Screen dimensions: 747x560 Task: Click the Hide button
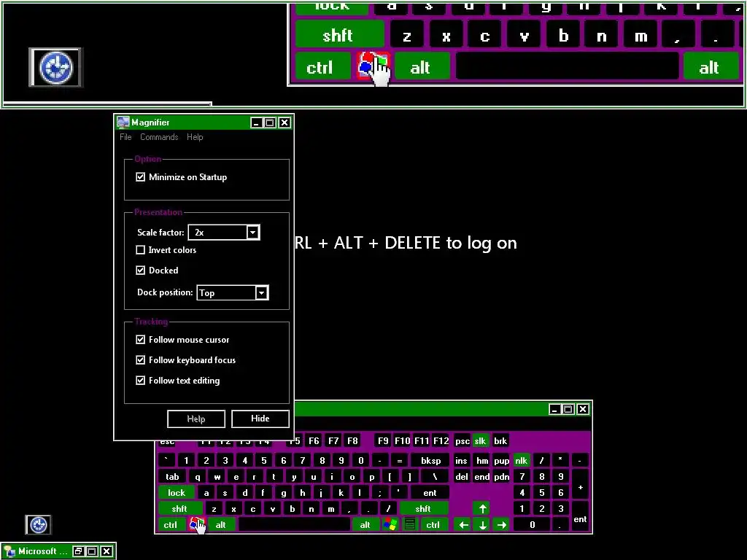pos(260,419)
